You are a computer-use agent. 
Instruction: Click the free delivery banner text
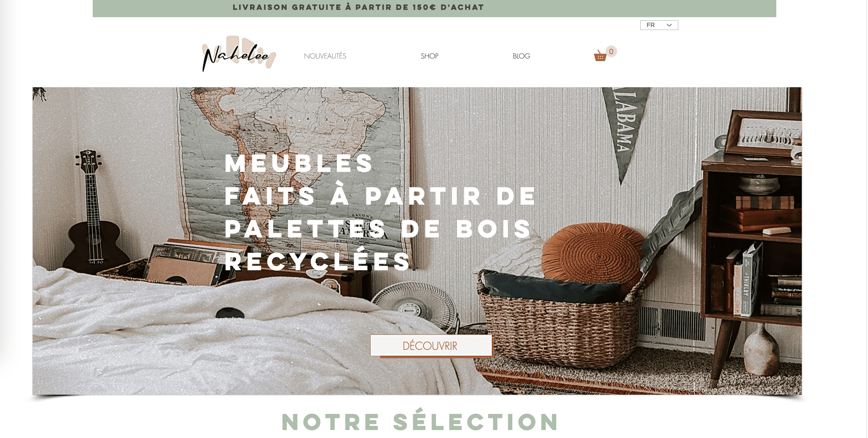358,7
